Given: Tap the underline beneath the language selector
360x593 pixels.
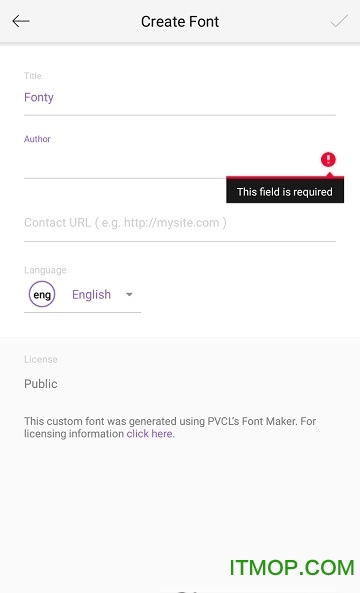Looking at the screenshot, I should point(82,312).
